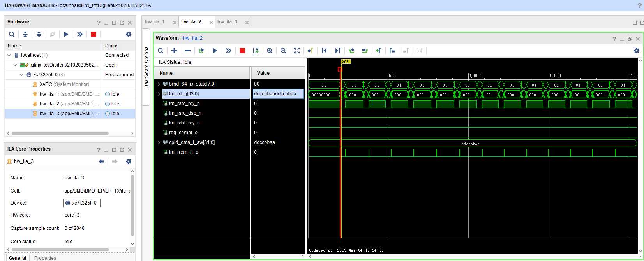Expand all items in Hardware panel
The height and width of the screenshot is (261, 644).
pos(39,34)
